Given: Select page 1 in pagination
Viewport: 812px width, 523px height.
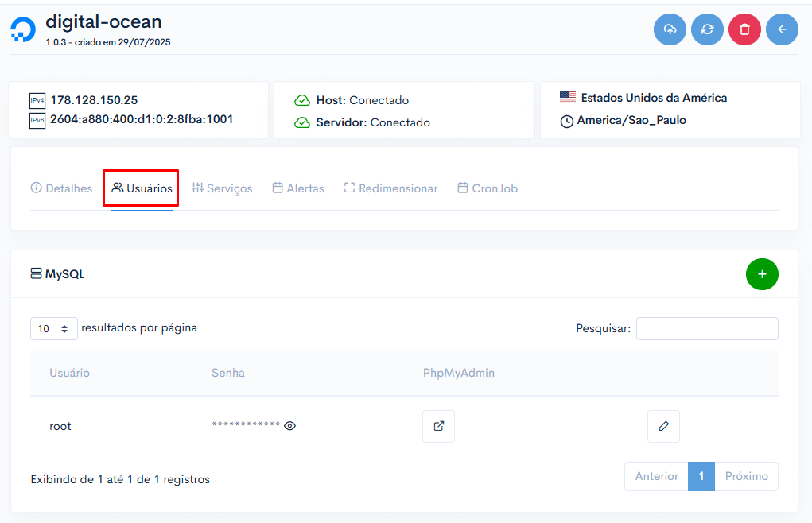Looking at the screenshot, I should point(701,476).
